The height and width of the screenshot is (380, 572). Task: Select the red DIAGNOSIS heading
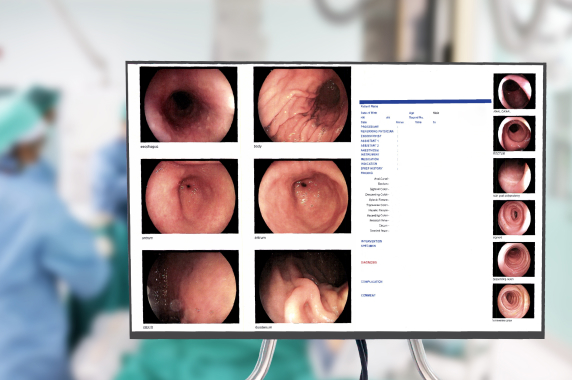[368, 263]
